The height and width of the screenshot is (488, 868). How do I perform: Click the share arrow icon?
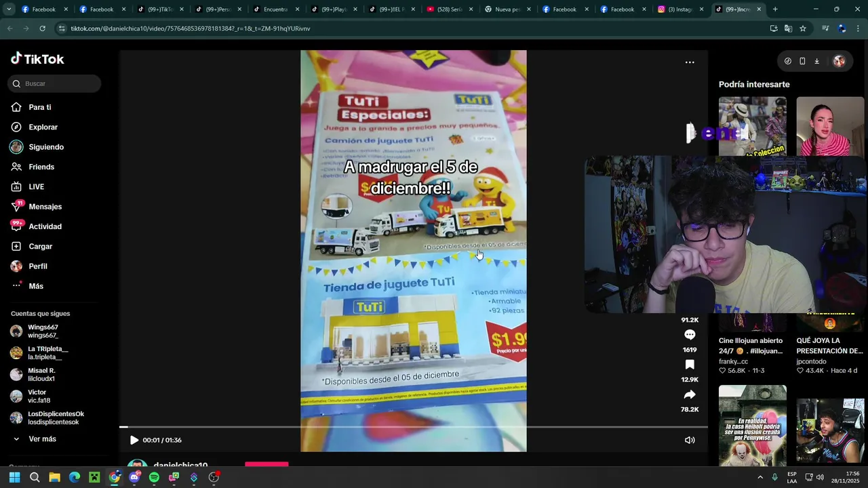pyautogui.click(x=690, y=394)
